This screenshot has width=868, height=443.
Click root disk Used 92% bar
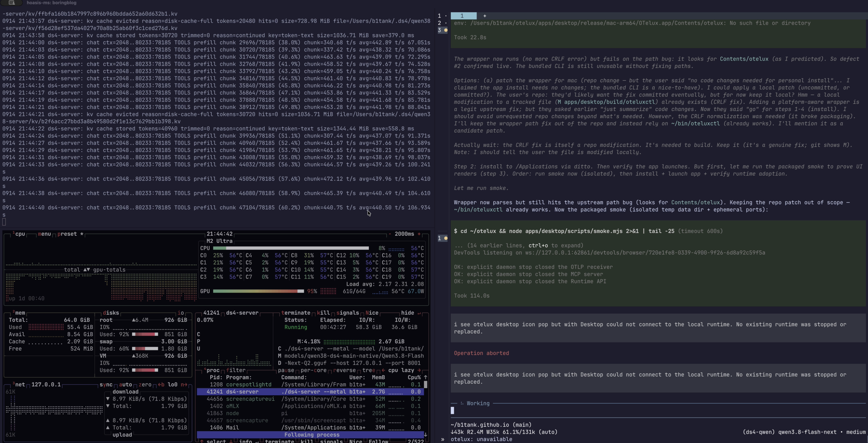pyautogui.click(x=145, y=334)
